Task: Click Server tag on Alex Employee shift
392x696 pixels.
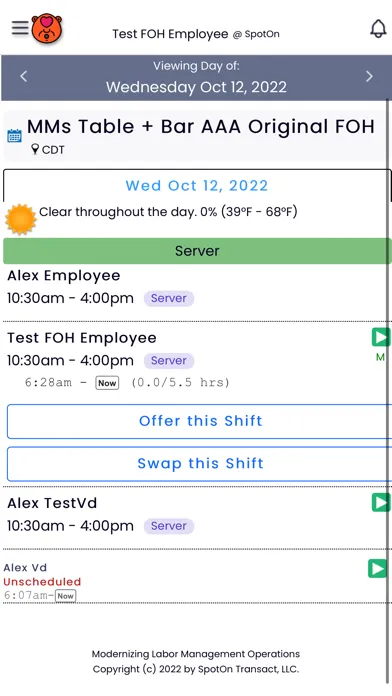Action: (x=169, y=298)
